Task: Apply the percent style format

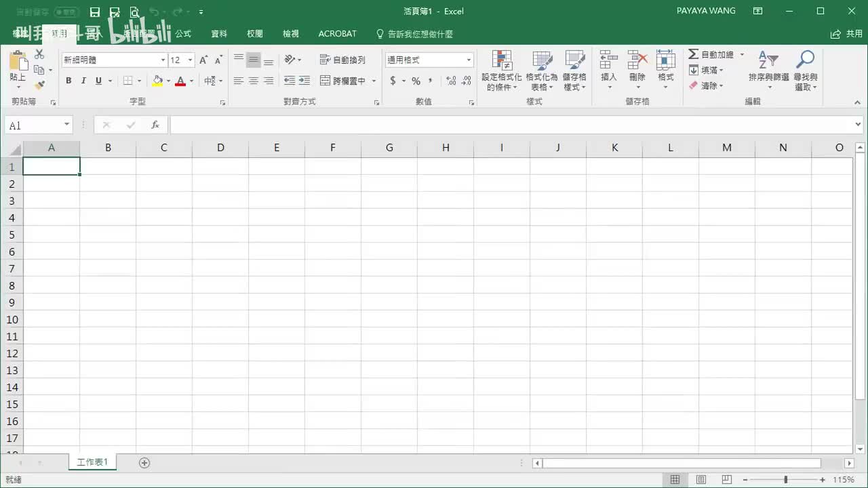Action: [x=416, y=81]
